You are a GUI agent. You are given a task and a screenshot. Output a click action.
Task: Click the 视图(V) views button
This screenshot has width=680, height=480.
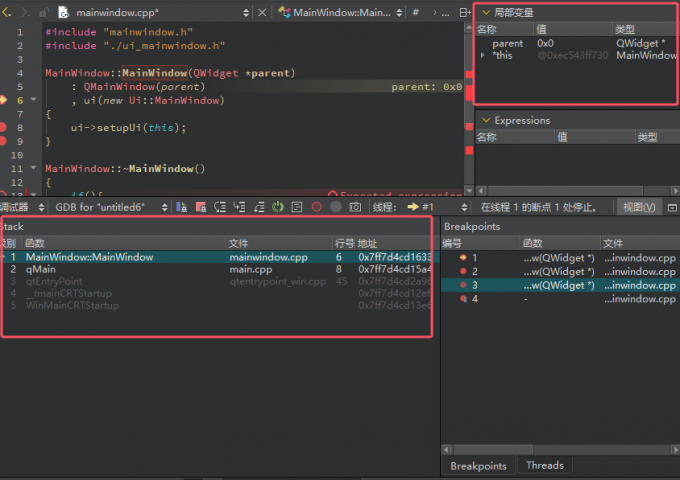point(638,207)
